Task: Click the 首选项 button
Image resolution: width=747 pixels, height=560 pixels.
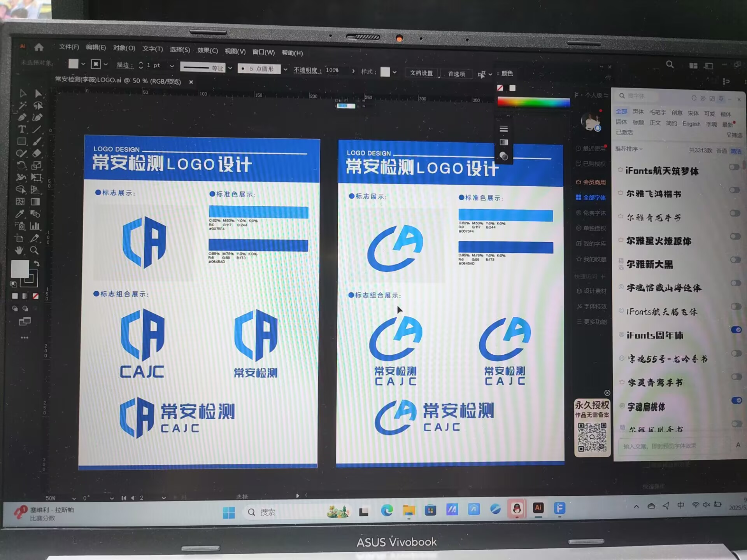Action: click(456, 74)
